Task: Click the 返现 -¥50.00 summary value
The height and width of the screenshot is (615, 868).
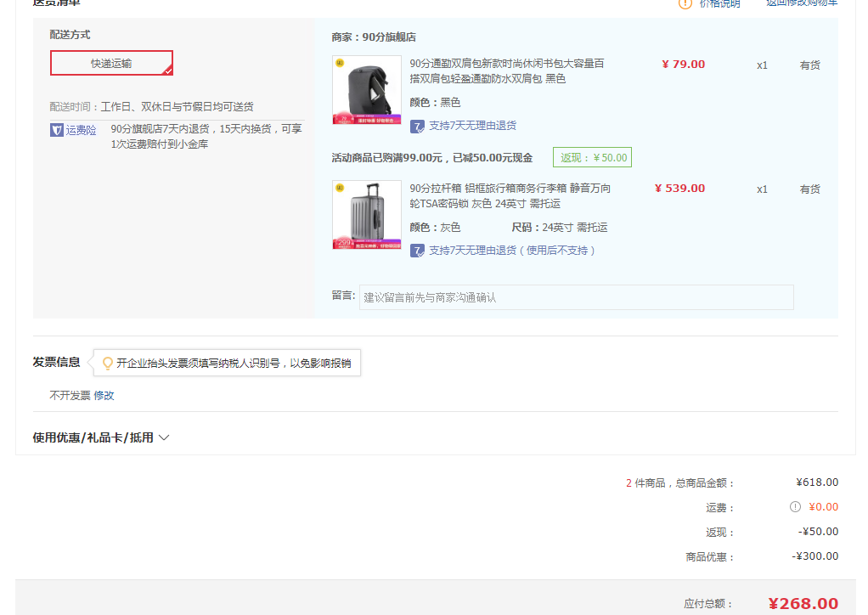Action: click(x=818, y=532)
